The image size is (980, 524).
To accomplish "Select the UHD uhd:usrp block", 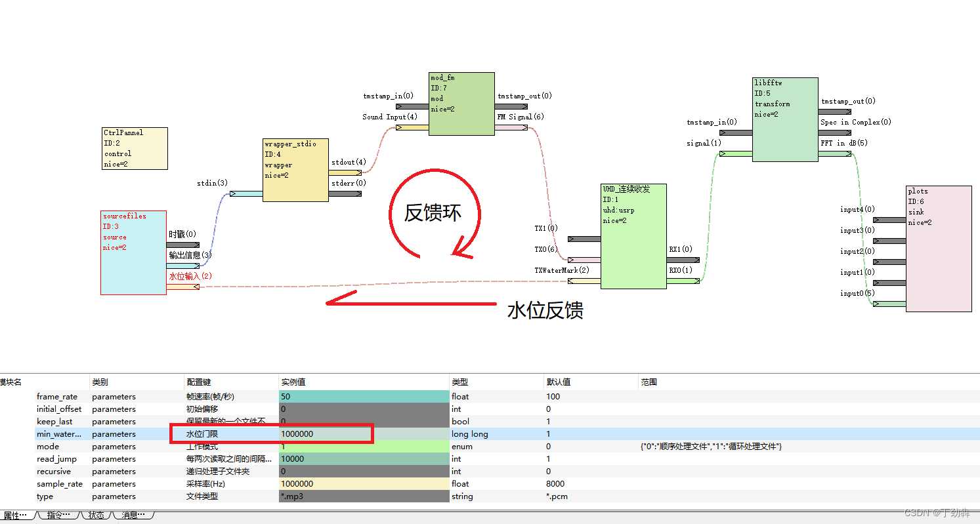I will (633, 236).
